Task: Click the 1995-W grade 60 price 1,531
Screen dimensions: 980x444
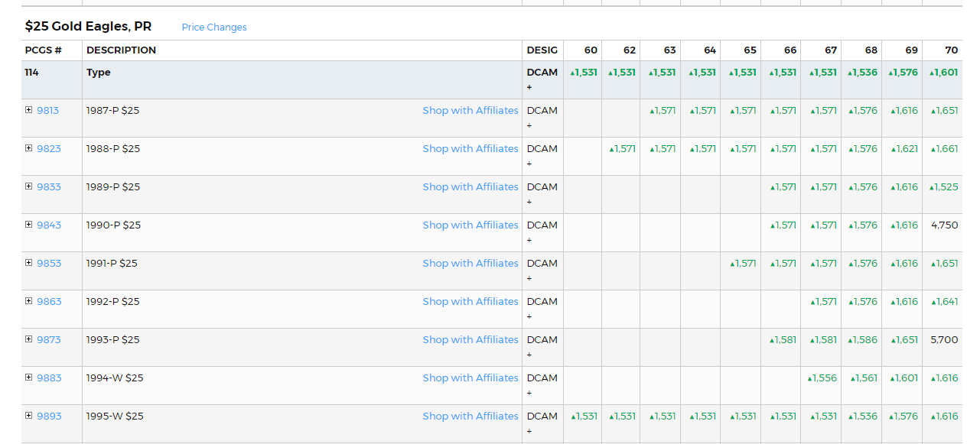Action: pyautogui.click(x=584, y=416)
